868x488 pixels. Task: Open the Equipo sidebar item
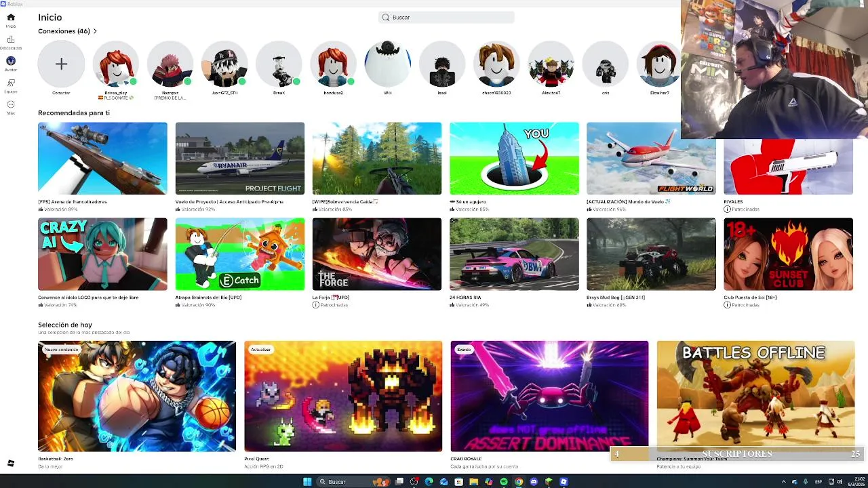tap(11, 85)
